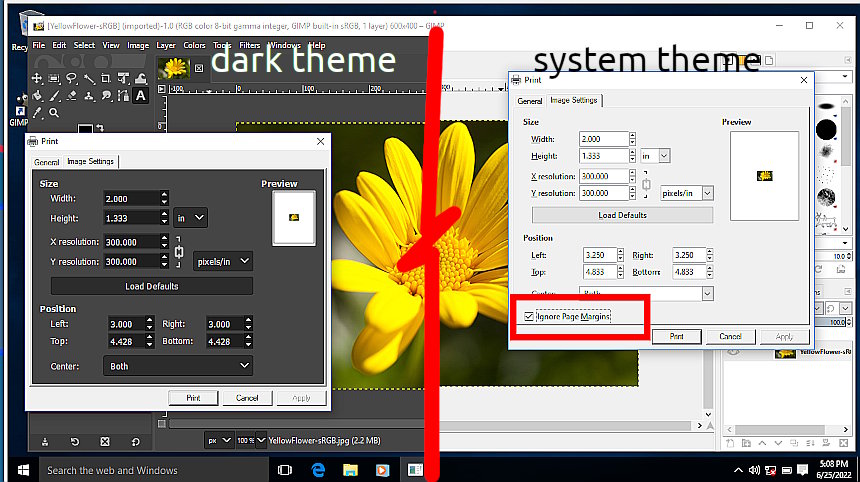The height and width of the screenshot is (482, 860).
Task: Select the Zoom magnifier tool
Action: tap(54, 113)
